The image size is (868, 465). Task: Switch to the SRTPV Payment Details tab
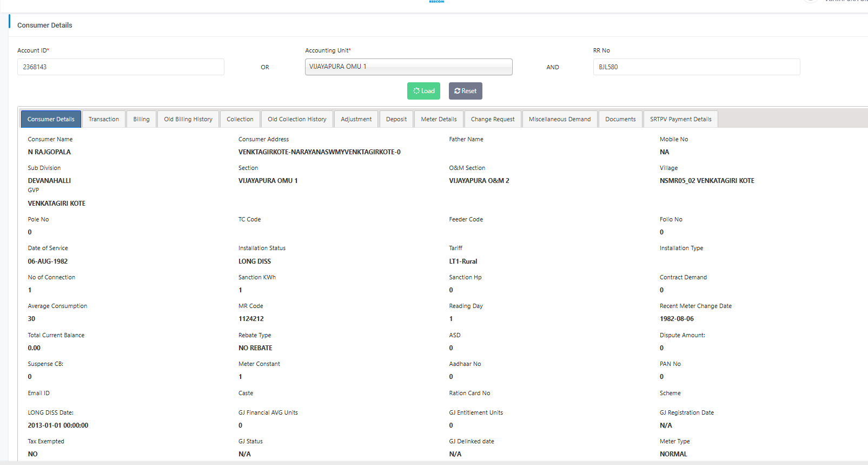coord(681,119)
